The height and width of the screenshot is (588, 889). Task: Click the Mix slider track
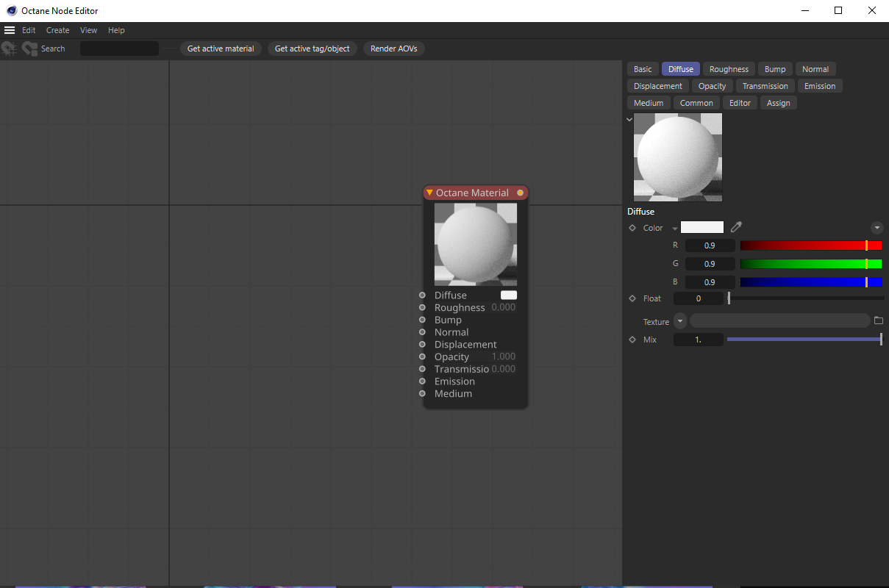pos(804,340)
